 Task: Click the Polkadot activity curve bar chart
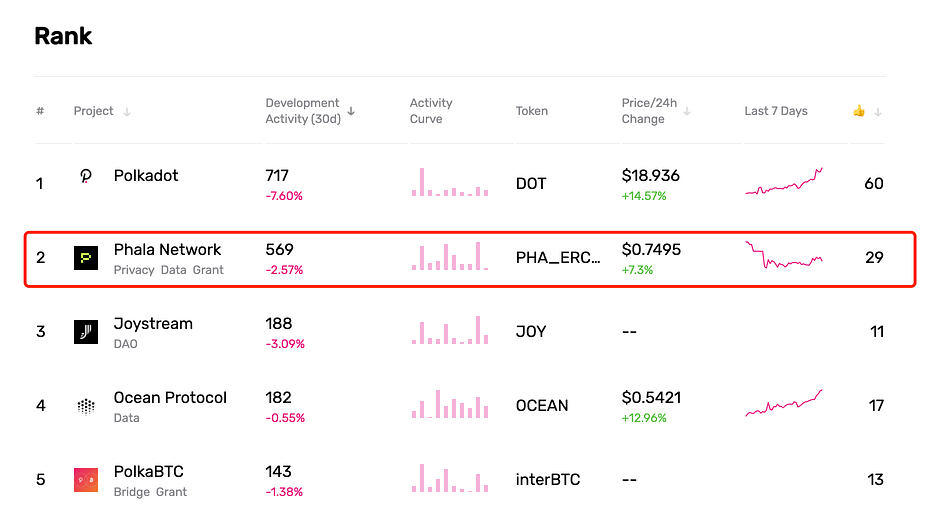450,182
